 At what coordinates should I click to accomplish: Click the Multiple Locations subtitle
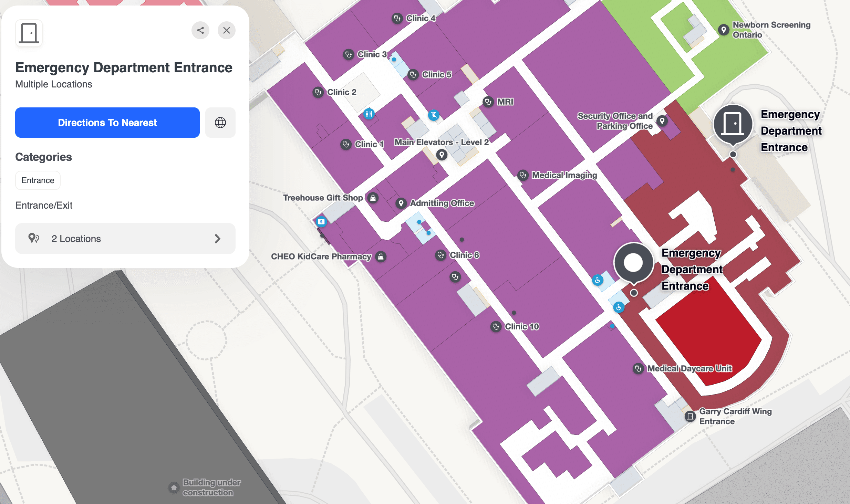[54, 84]
